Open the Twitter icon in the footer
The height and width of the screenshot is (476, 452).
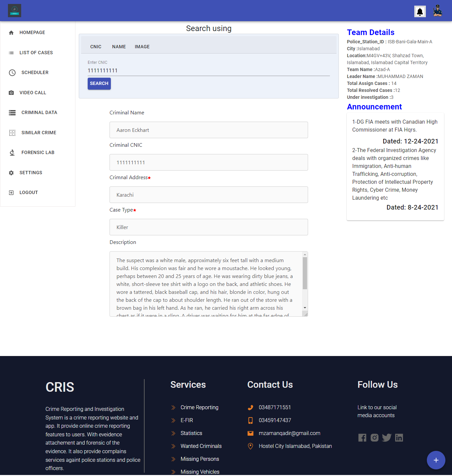click(386, 437)
